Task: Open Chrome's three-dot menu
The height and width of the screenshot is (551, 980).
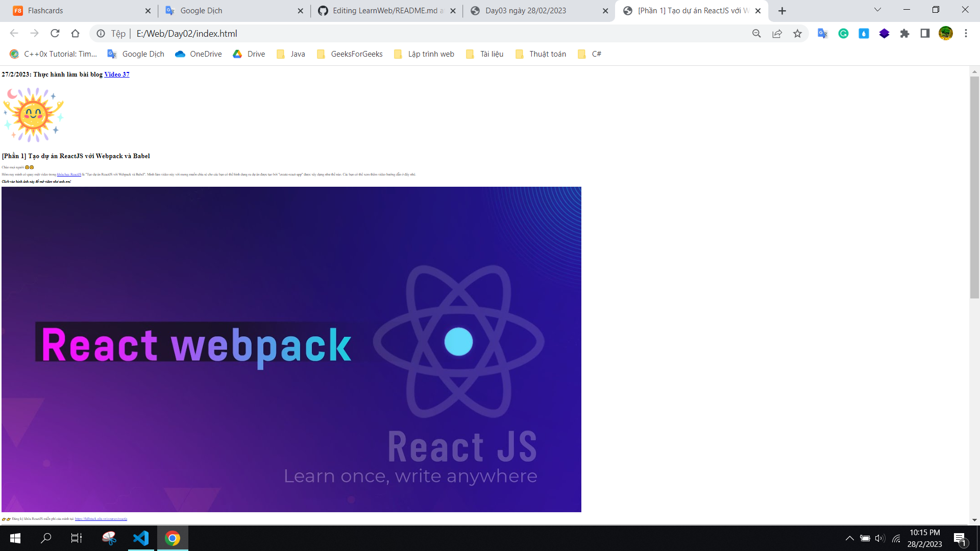Action: point(966,33)
